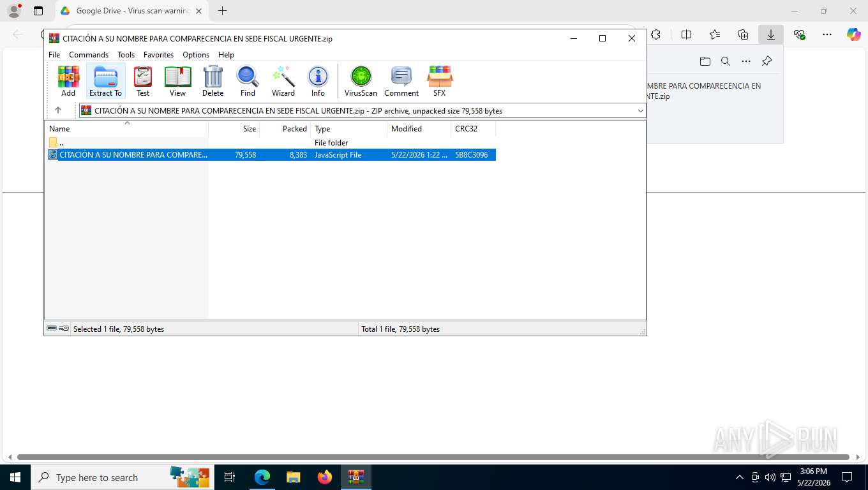Toggle Edge split screen icon
The height and width of the screenshot is (490, 868).
[686, 34]
